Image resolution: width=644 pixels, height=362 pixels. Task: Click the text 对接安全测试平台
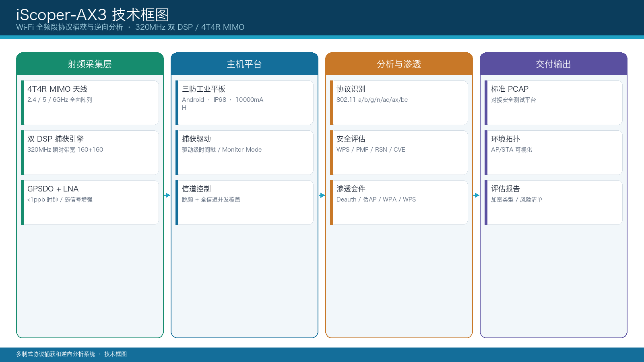514,100
